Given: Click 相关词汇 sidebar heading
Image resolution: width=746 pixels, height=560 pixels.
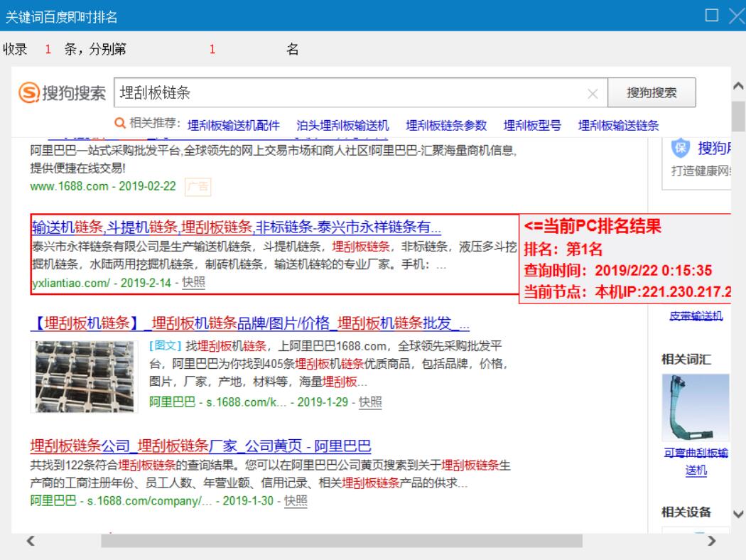Looking at the screenshot, I should click(686, 359).
